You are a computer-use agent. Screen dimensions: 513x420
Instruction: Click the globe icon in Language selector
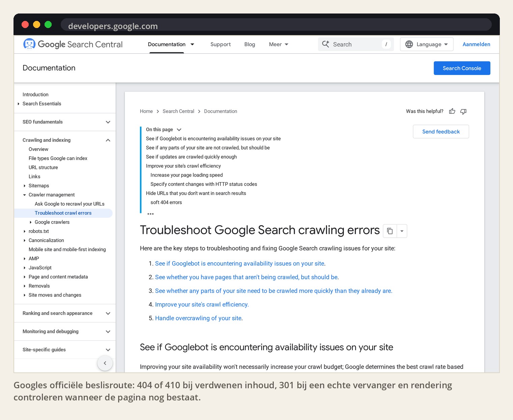pos(409,44)
